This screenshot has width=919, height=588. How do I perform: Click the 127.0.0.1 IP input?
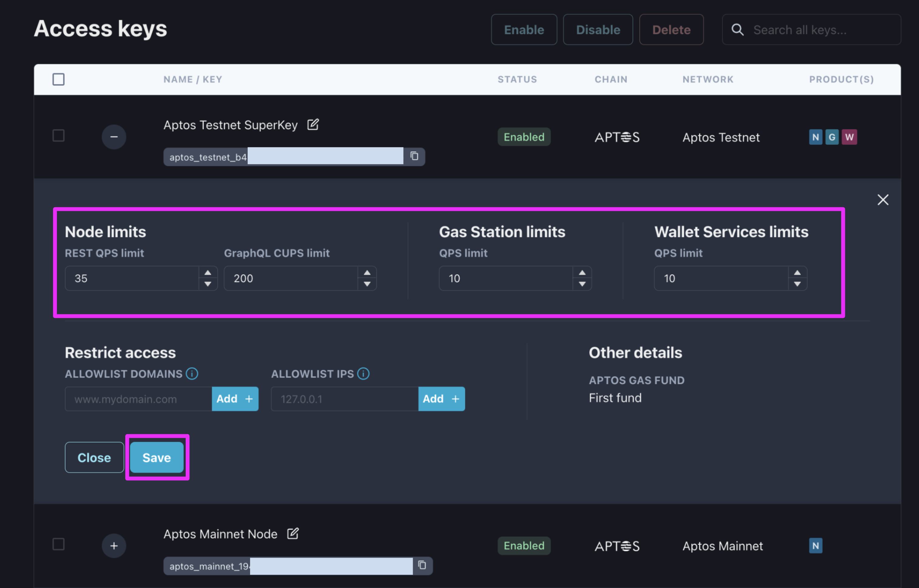[x=345, y=399]
